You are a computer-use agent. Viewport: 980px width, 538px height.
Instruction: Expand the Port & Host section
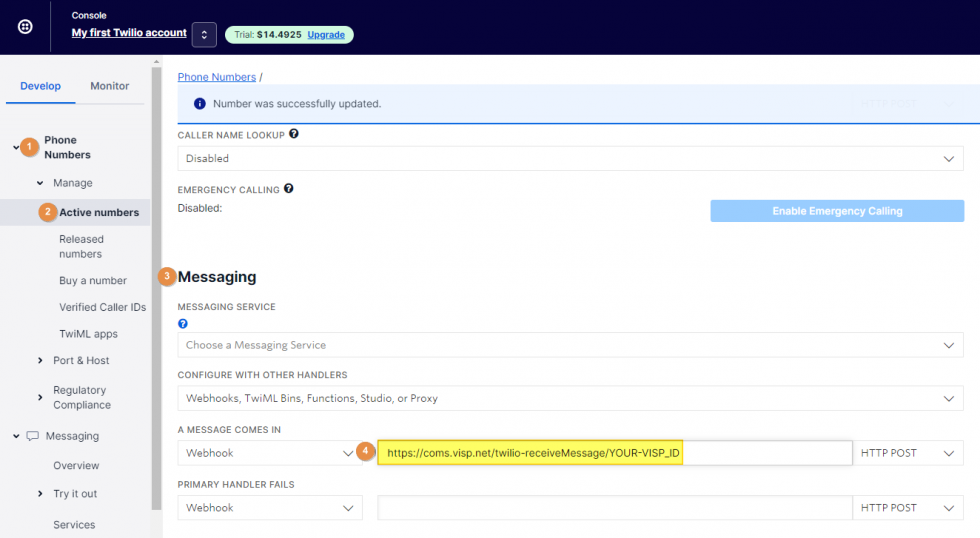tap(40, 361)
